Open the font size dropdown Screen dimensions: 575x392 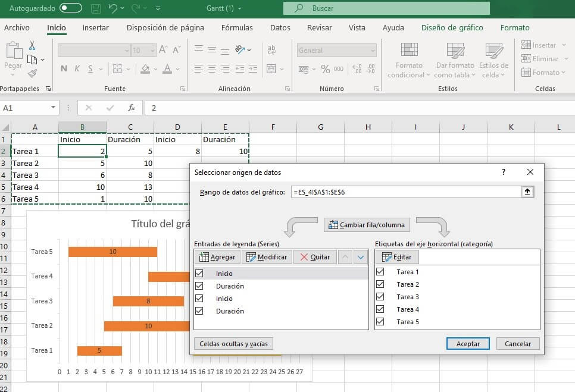point(152,50)
